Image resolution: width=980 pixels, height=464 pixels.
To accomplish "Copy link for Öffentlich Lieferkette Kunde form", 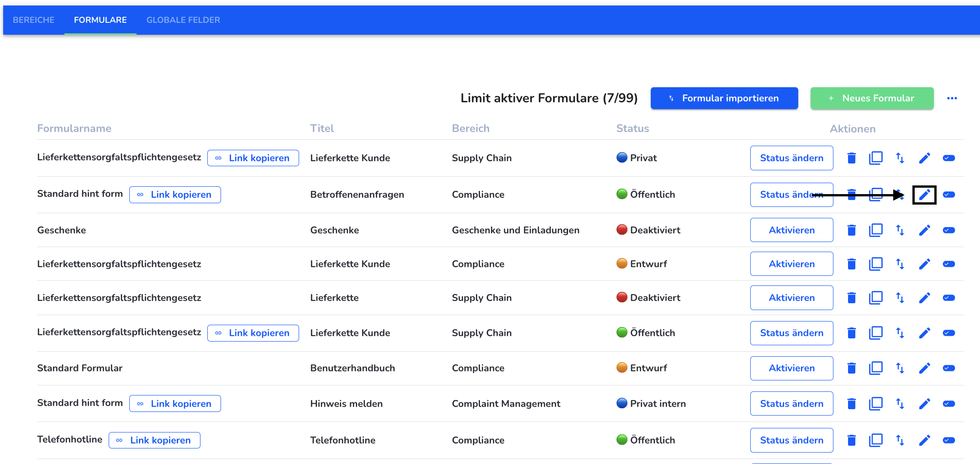I will pos(253,333).
